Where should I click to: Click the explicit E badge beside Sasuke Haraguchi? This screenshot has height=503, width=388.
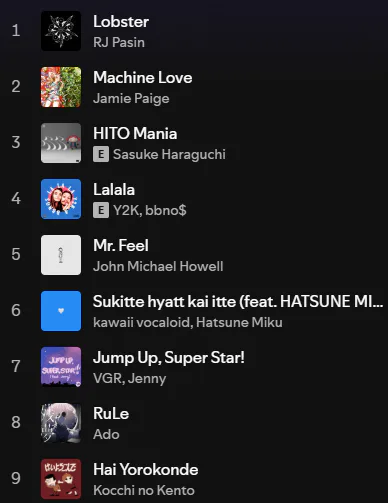point(101,154)
